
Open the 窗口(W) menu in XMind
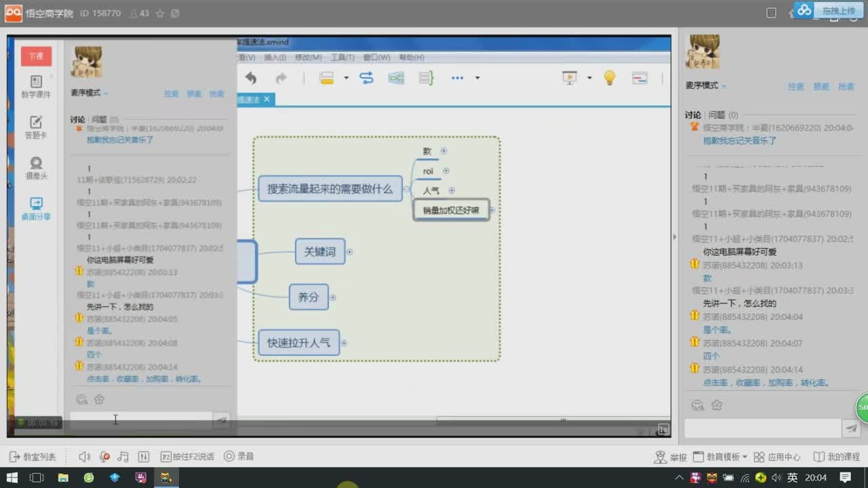(376, 58)
